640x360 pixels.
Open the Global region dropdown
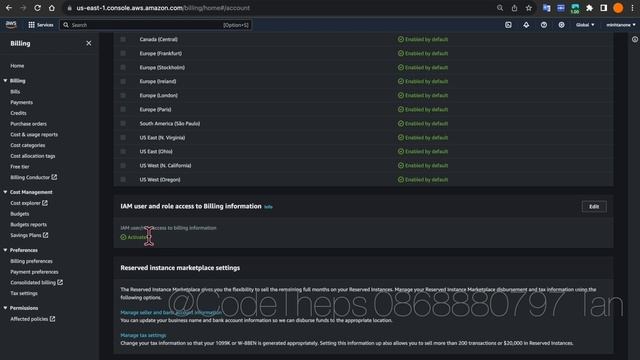[584, 25]
